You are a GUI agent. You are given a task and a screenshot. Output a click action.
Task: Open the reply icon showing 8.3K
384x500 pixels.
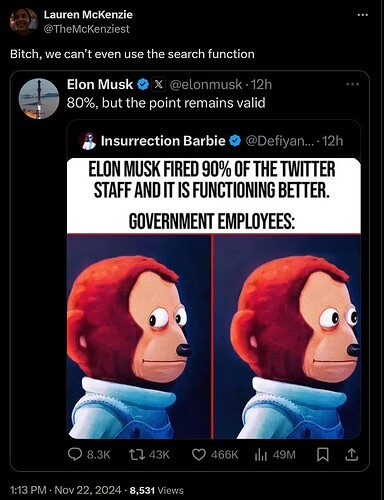tap(75, 455)
